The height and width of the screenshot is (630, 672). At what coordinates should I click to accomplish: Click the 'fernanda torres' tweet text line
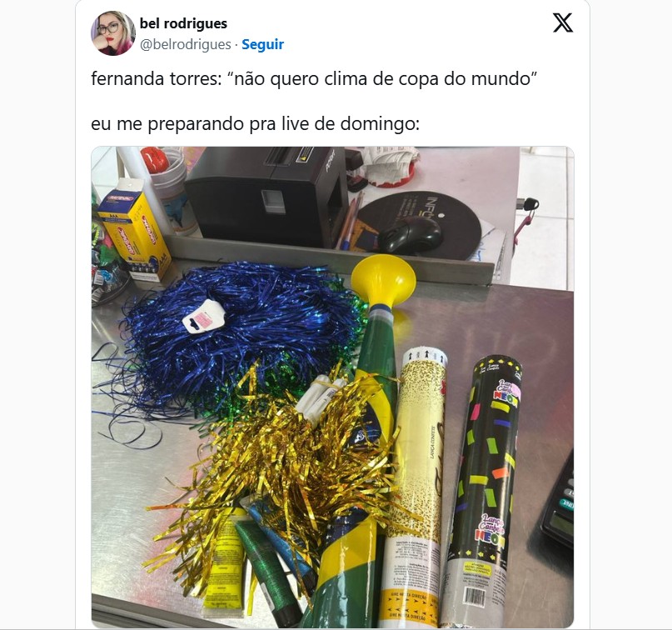tap(314, 79)
